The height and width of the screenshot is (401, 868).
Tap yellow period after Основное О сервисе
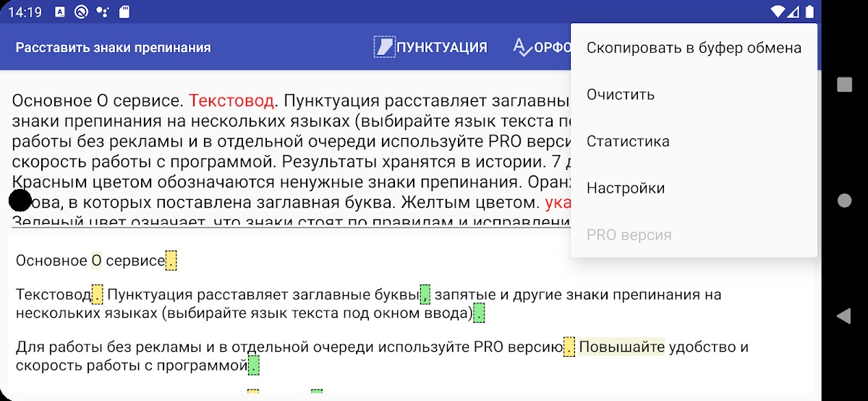coord(171,261)
